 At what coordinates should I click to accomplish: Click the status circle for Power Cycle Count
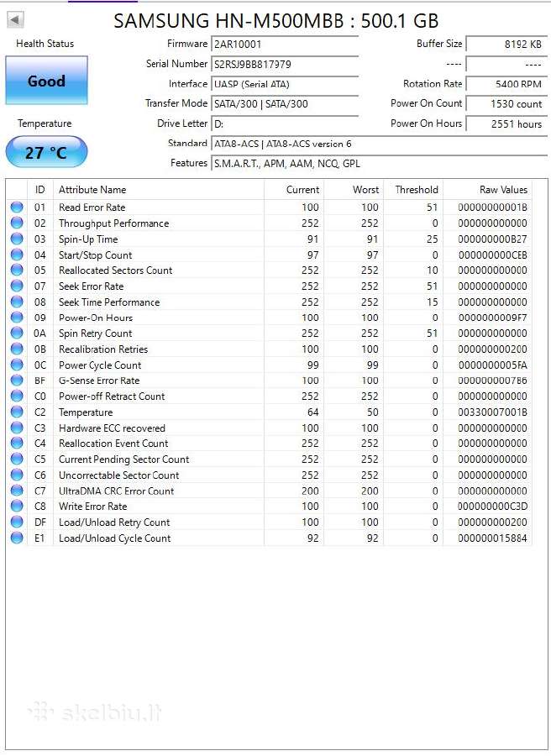tap(17, 365)
